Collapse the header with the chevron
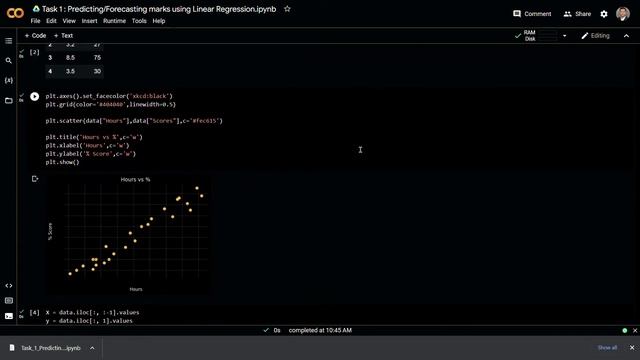 pyautogui.click(x=626, y=36)
